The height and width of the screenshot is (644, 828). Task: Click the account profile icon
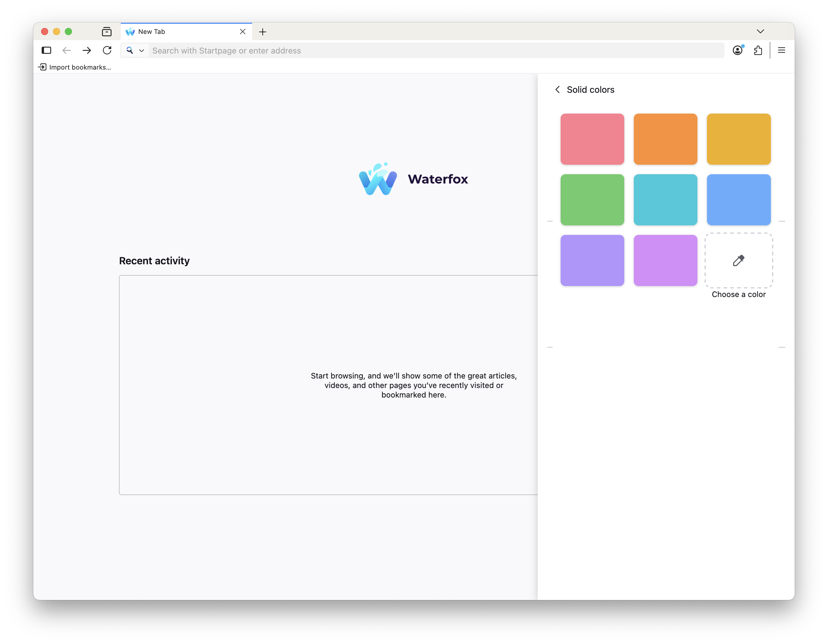[738, 50]
